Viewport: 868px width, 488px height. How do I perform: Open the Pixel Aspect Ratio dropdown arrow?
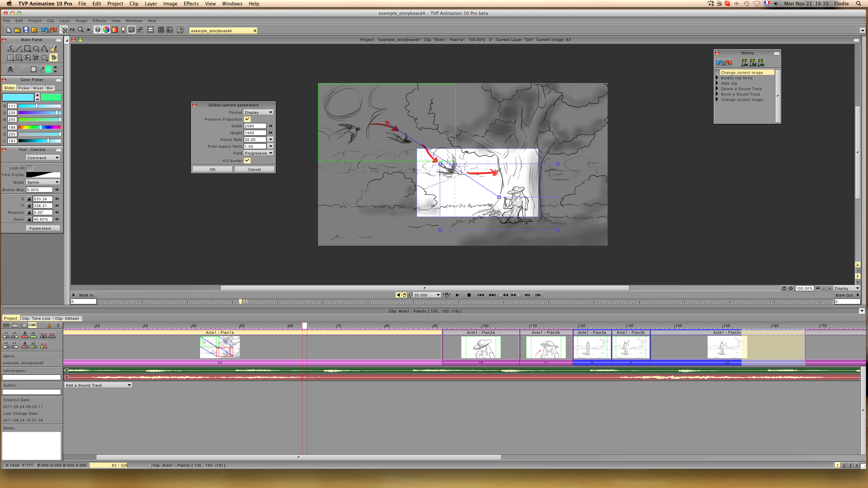(x=271, y=146)
